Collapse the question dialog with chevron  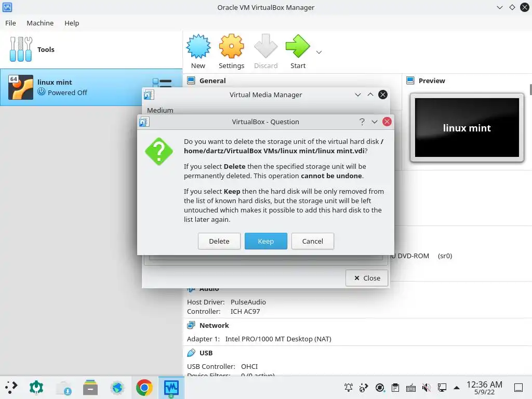[x=375, y=122]
